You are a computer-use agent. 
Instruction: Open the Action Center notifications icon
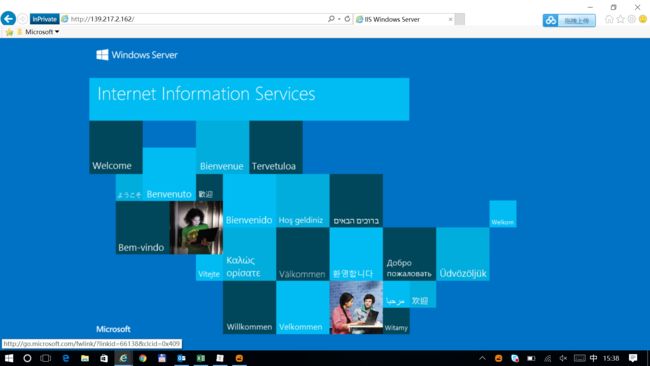[x=633, y=358]
